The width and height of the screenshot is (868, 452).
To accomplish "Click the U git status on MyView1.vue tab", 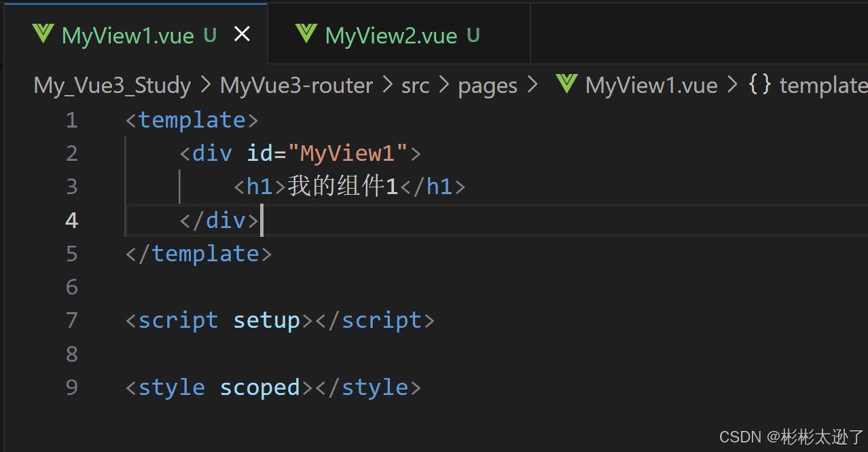I will [210, 36].
